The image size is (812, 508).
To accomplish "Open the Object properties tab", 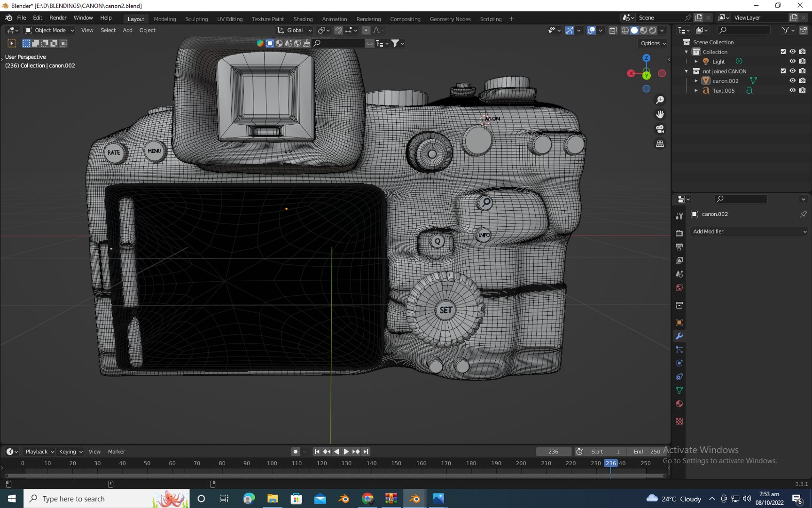I will pyautogui.click(x=679, y=322).
